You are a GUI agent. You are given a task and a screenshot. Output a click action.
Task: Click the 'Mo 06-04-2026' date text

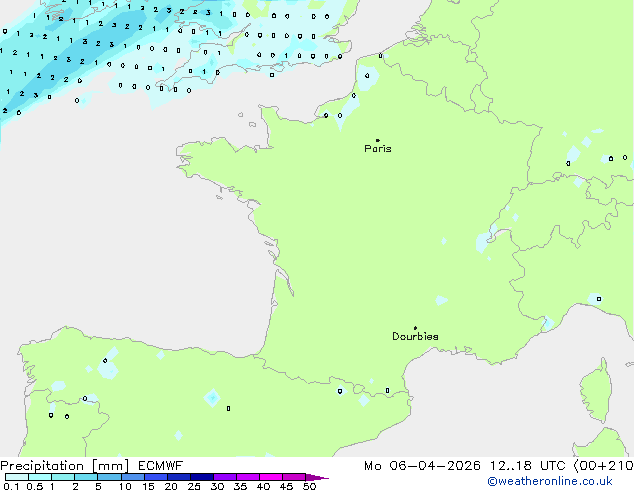[422, 466]
